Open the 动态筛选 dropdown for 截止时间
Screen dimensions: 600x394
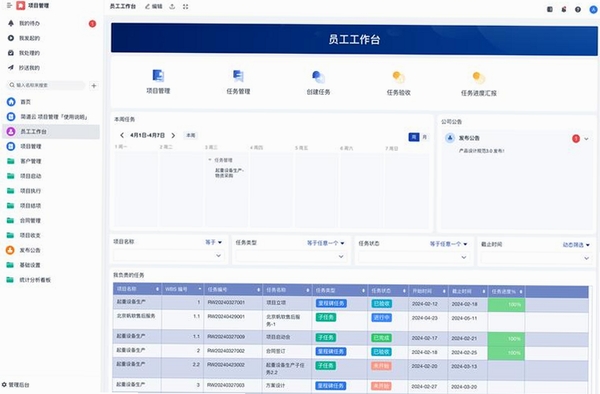click(576, 245)
